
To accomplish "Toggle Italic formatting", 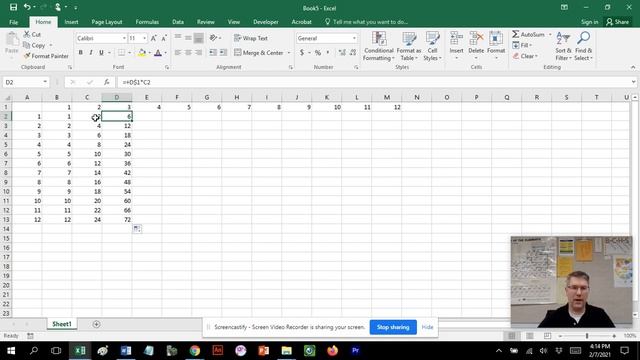I will (x=91, y=53).
